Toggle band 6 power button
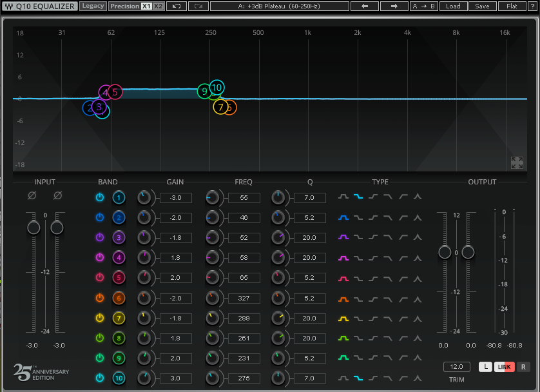This screenshot has height=392, width=540. pyautogui.click(x=100, y=298)
